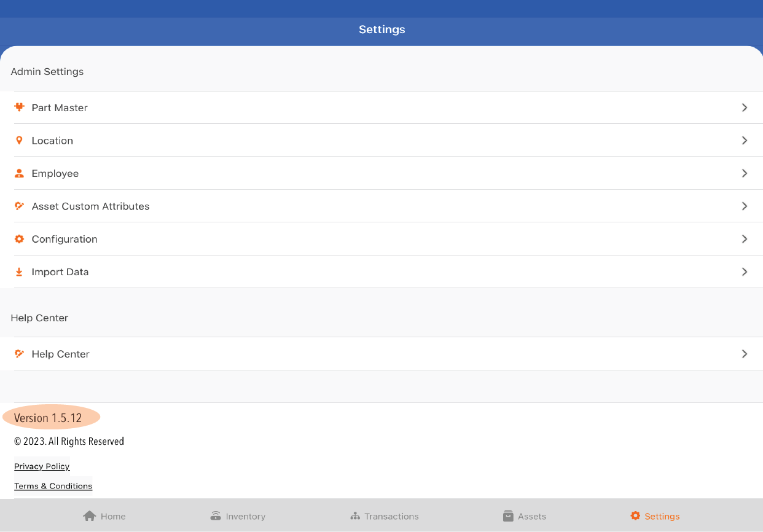Click the Import Data download icon
763x532 pixels.
click(x=19, y=272)
